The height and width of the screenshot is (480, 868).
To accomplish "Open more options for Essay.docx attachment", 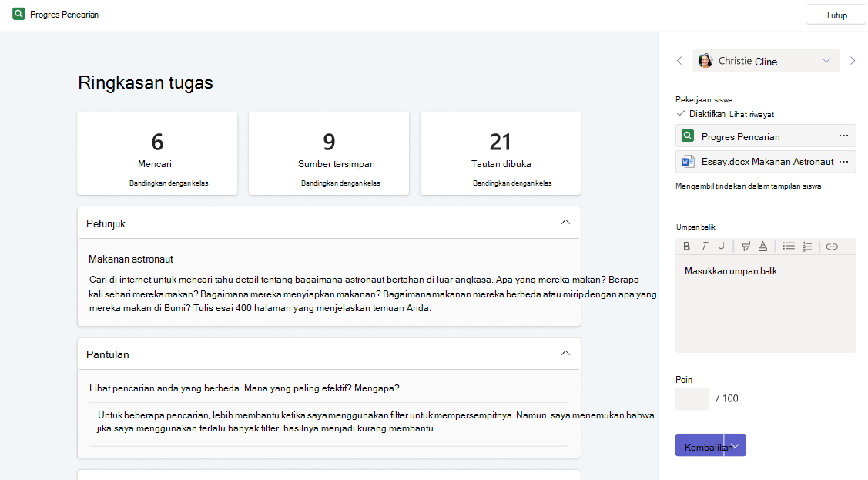I will pyautogui.click(x=843, y=162).
